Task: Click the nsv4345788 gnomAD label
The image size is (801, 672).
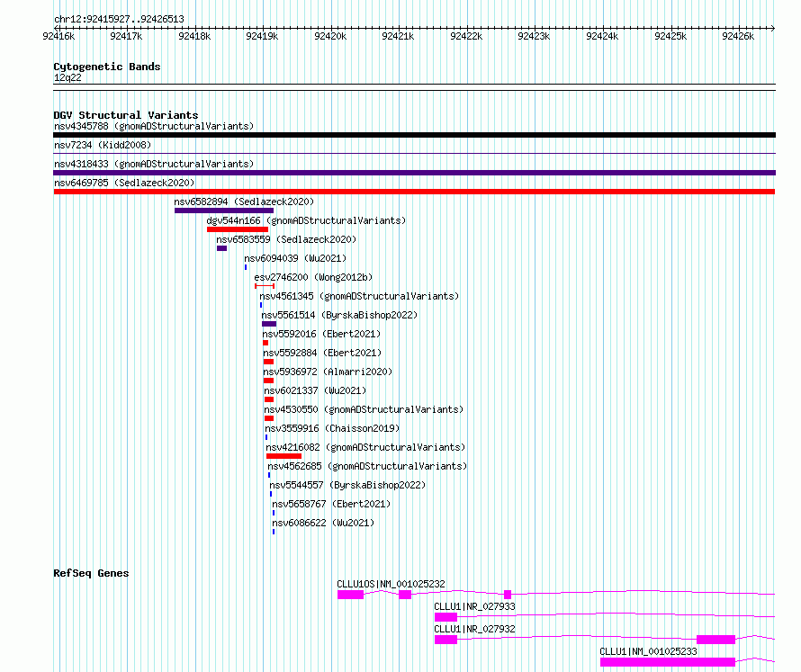Action: pos(154,126)
